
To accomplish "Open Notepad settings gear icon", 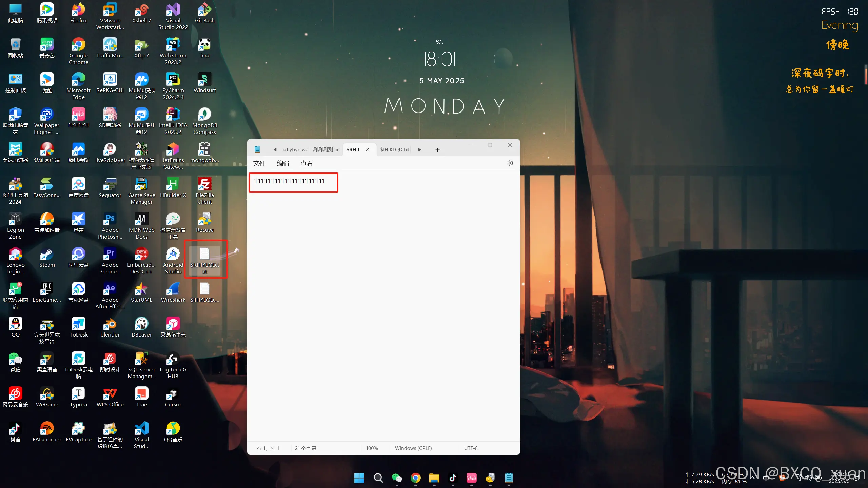I will coord(510,163).
